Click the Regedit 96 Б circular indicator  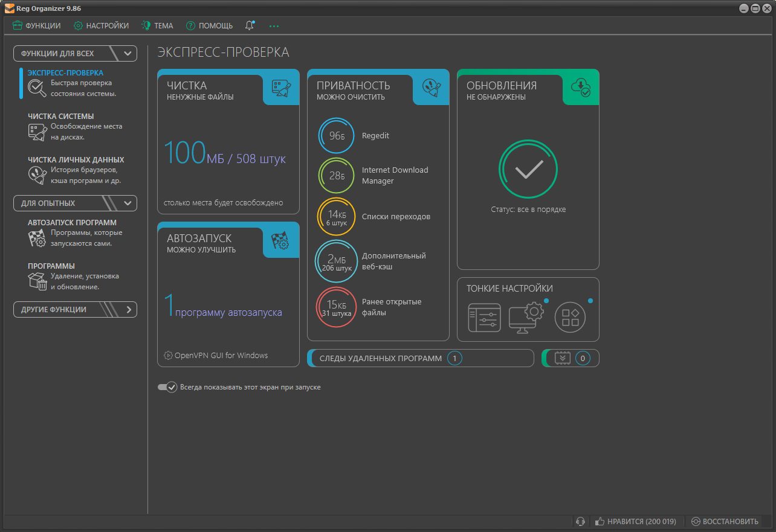tap(337, 136)
